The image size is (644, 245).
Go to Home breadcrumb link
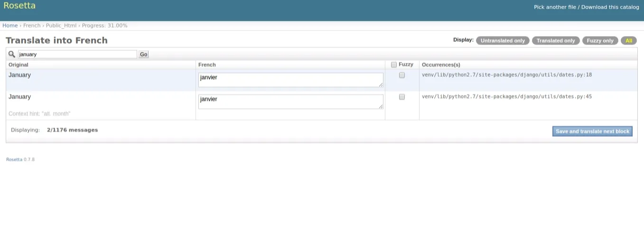point(10,26)
